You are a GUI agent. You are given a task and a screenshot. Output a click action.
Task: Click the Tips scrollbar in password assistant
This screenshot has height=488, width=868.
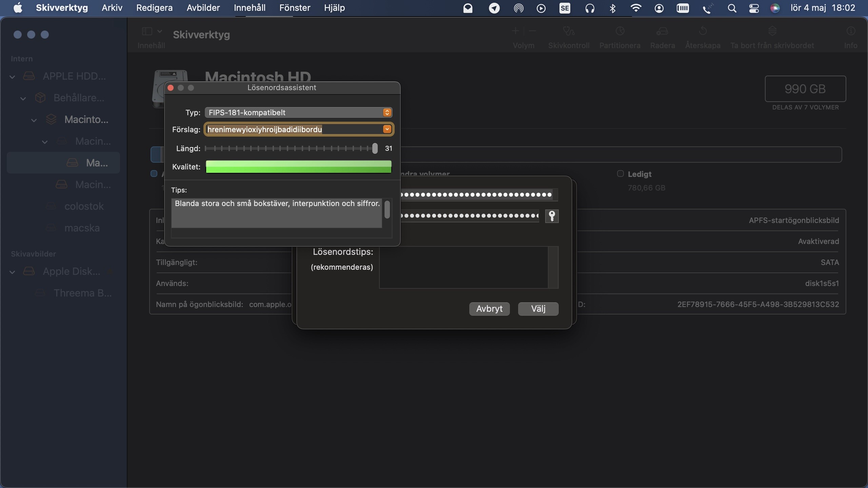point(387,210)
